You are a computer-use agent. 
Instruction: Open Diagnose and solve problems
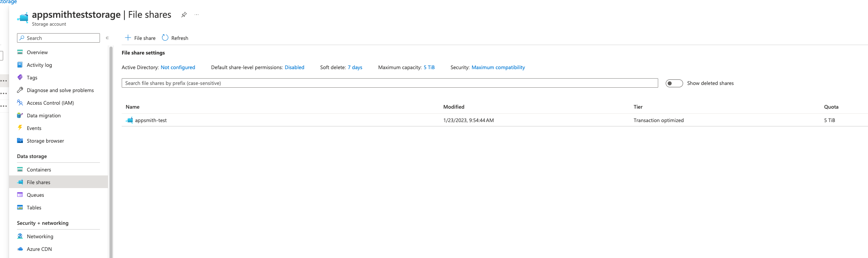pyautogui.click(x=60, y=90)
